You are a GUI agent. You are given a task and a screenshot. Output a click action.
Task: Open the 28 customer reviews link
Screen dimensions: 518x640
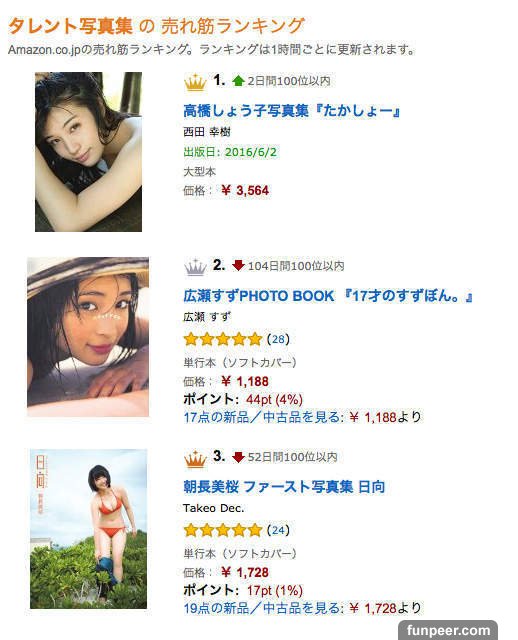point(278,339)
